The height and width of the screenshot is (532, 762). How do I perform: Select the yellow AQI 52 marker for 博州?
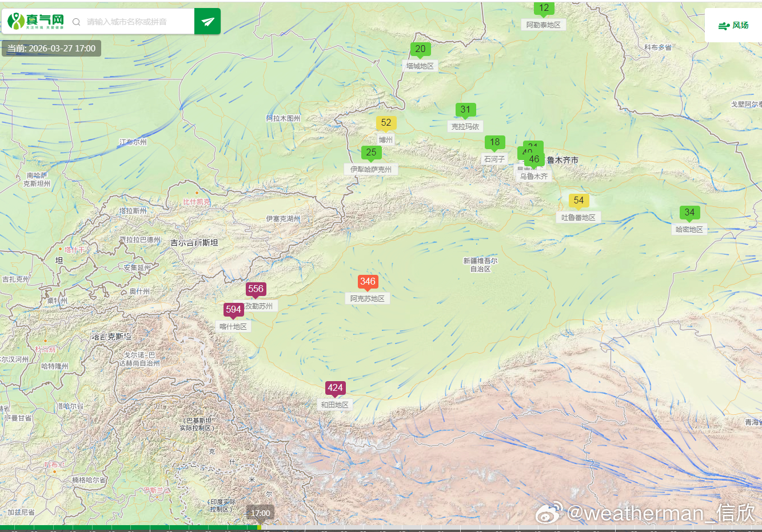tap(386, 123)
